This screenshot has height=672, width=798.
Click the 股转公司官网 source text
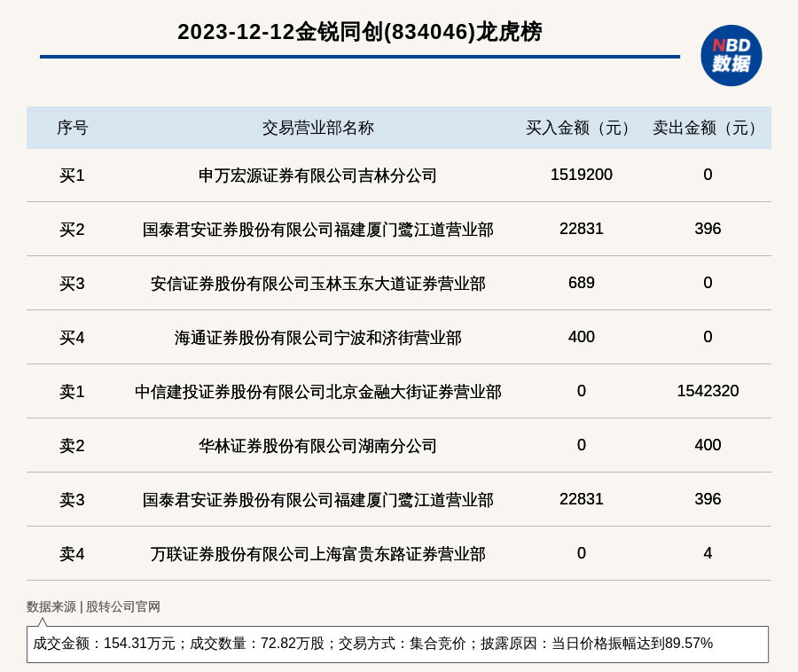coord(122,606)
